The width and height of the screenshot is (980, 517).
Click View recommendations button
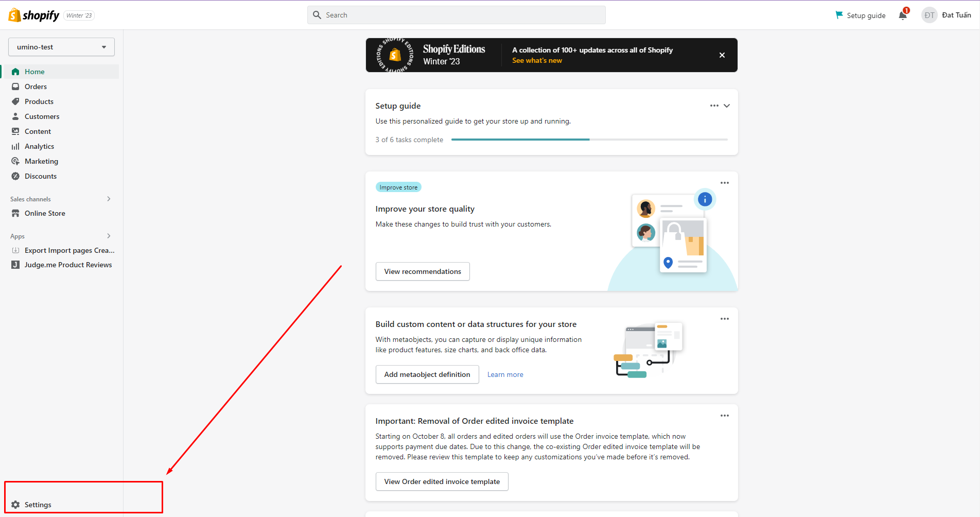pos(423,271)
